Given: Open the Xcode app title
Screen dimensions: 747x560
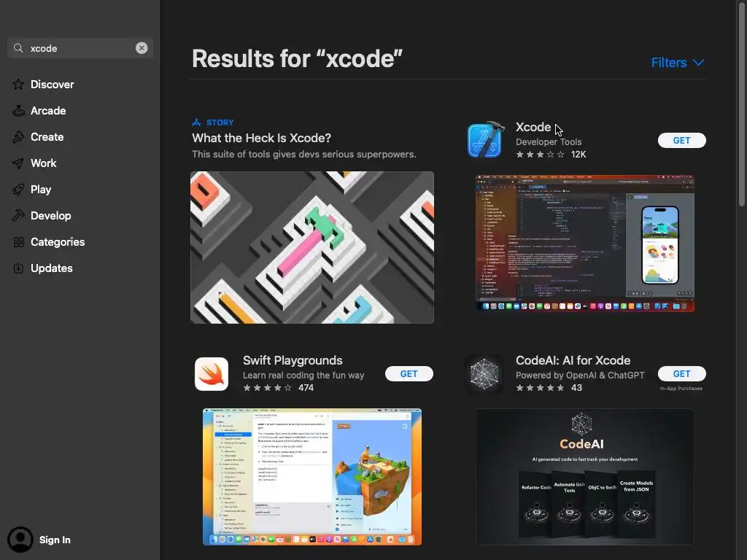Looking at the screenshot, I should [533, 127].
